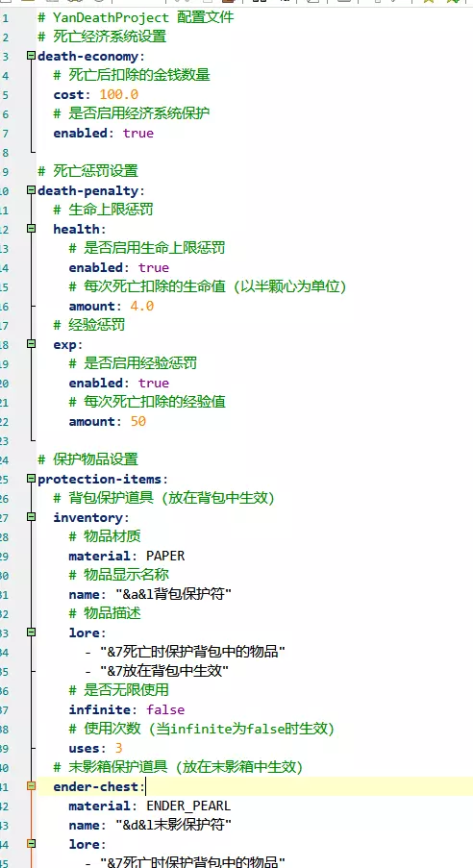The width and height of the screenshot is (473, 868).
Task: Click the '# 物品显示名称' comment
Action: pos(118,575)
